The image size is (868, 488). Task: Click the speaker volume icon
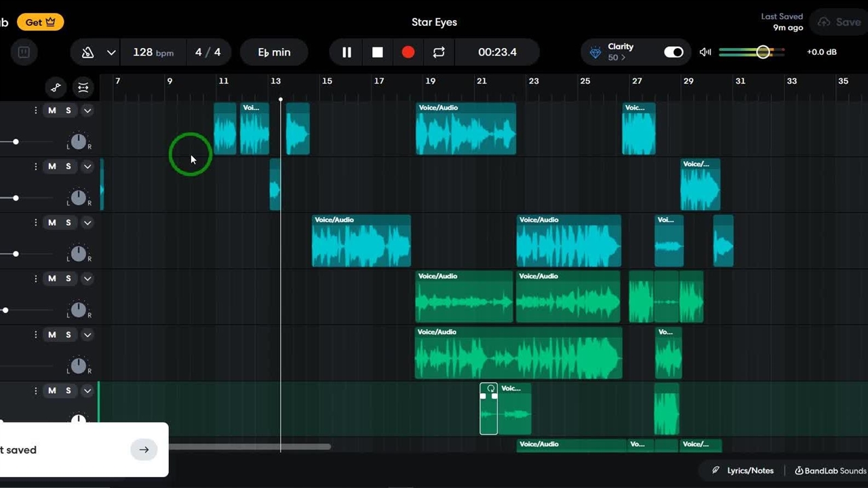(705, 52)
